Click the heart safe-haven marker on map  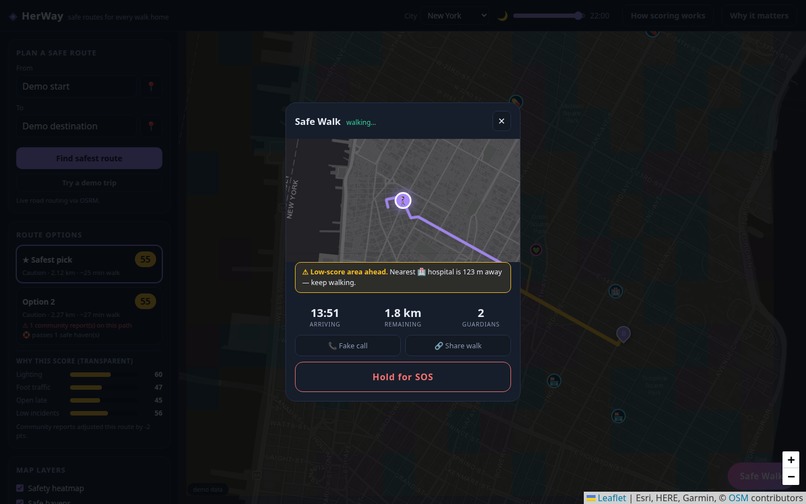click(x=536, y=250)
